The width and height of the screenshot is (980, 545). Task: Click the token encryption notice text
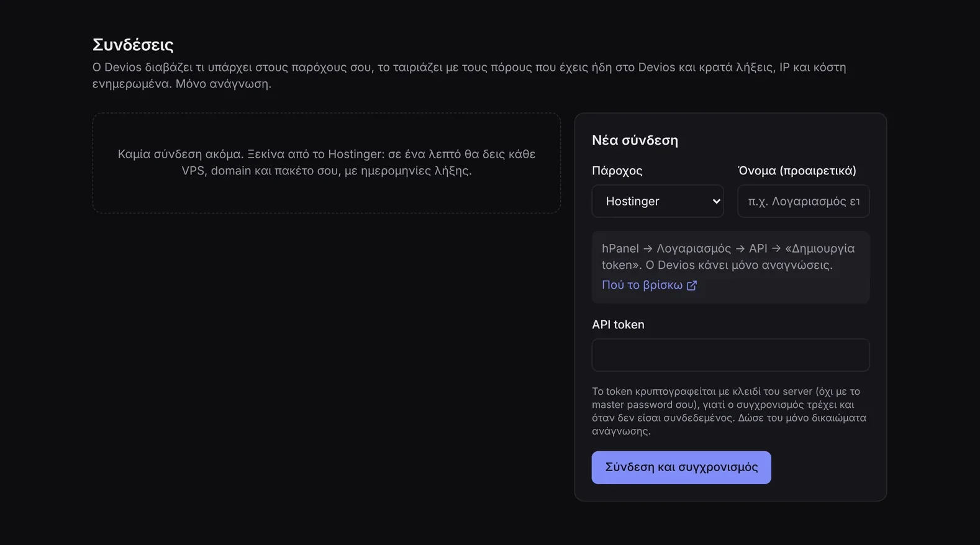[729, 411]
